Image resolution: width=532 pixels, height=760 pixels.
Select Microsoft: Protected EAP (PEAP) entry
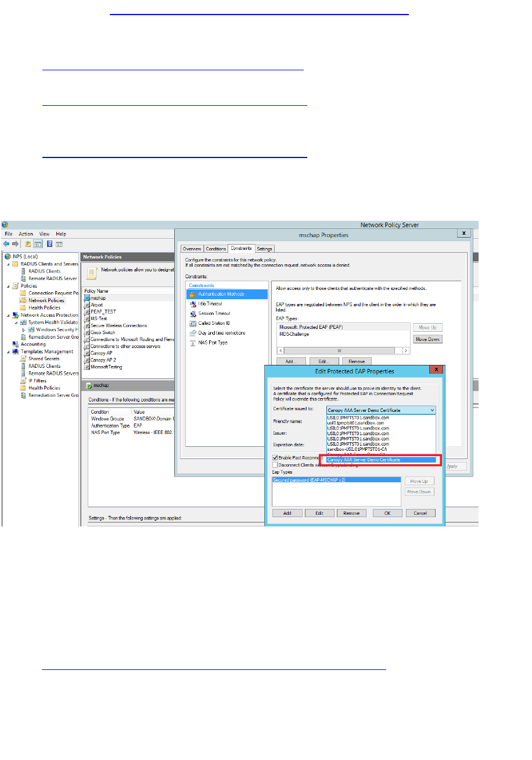[x=344, y=328]
